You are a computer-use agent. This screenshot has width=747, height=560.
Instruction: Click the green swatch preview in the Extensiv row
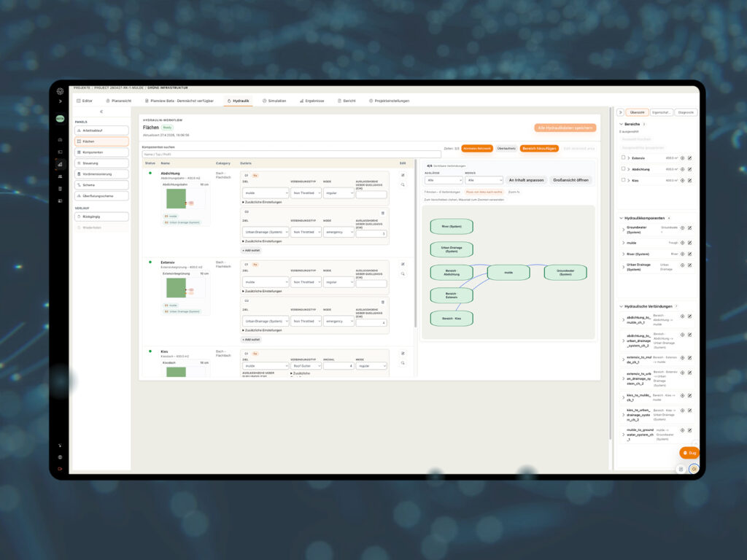point(177,287)
